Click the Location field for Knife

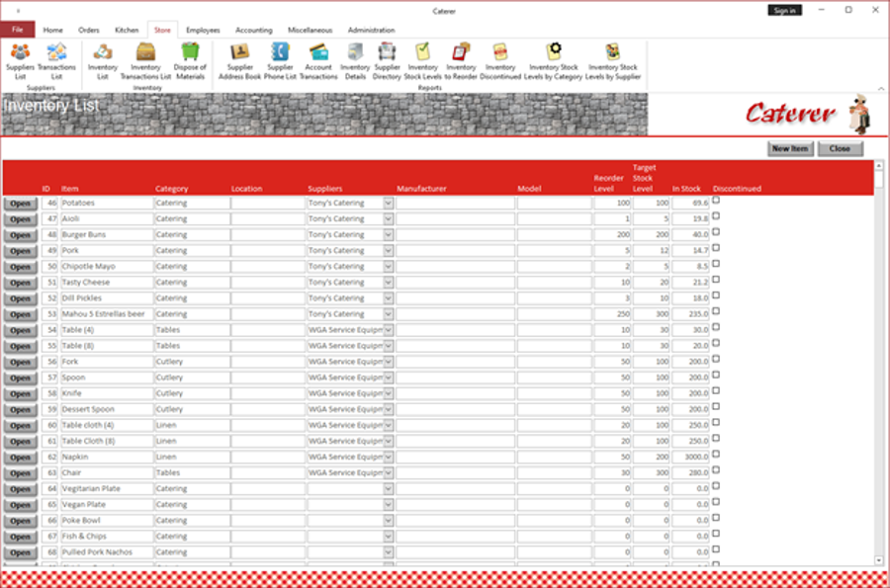268,393
